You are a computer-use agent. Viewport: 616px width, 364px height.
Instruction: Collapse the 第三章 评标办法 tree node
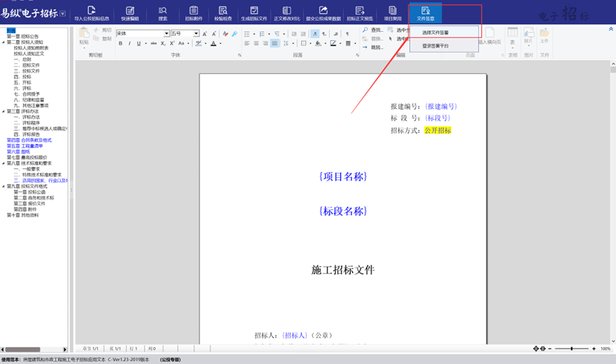point(4,111)
